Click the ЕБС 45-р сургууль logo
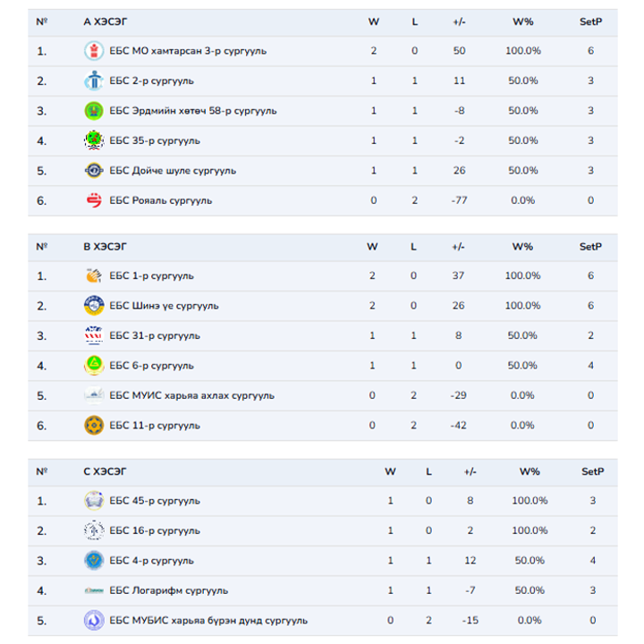This screenshot has height=644, width=644. click(x=94, y=501)
